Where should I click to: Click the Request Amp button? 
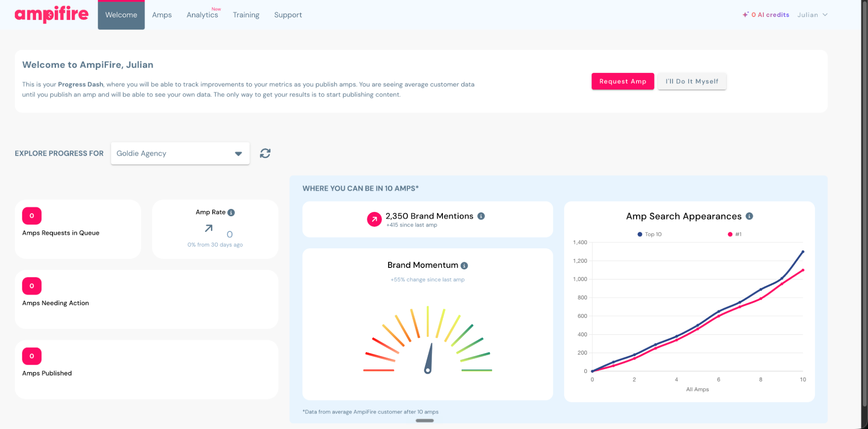[x=623, y=81]
